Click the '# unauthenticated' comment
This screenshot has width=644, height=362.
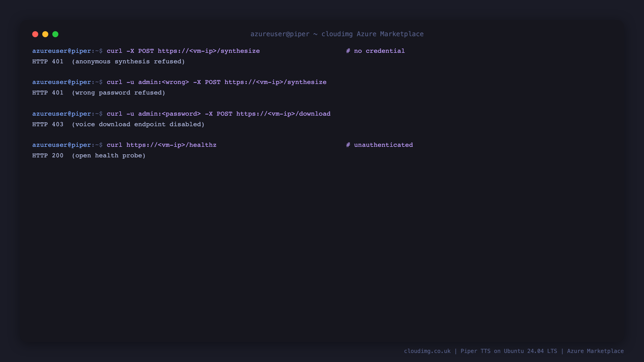coord(379,145)
